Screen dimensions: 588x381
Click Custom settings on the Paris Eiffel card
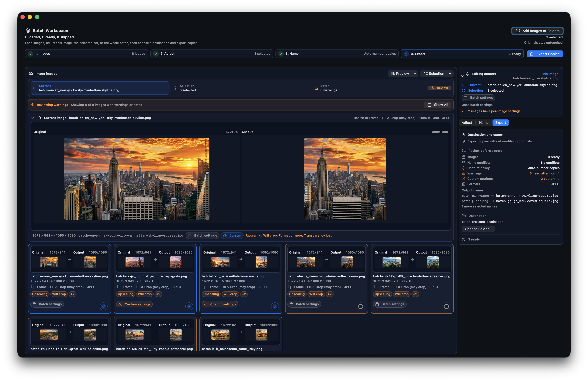[220, 304]
